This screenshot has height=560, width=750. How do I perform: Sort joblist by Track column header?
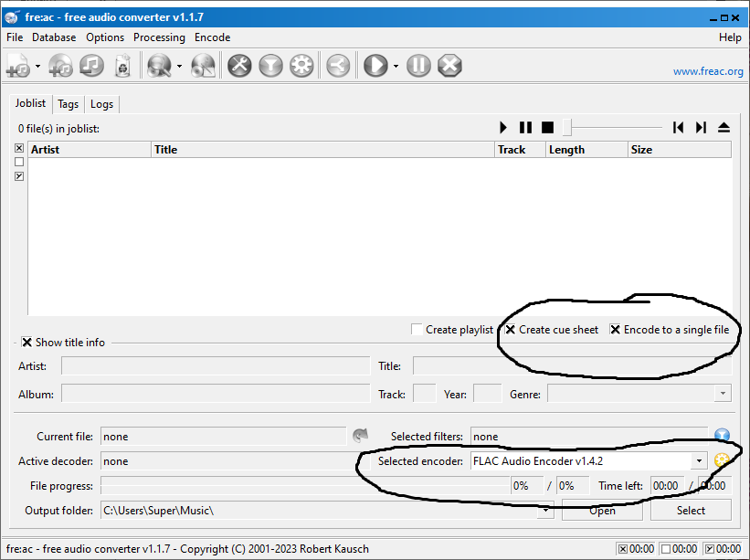520,150
